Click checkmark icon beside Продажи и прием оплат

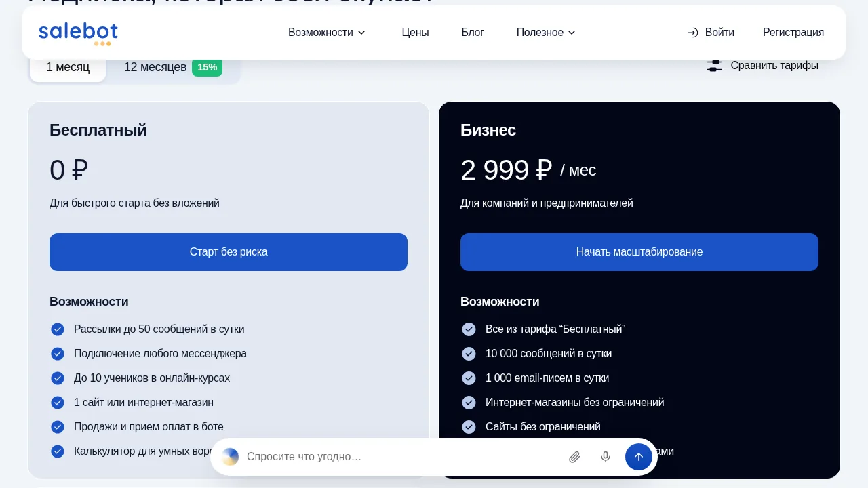coord(58,427)
